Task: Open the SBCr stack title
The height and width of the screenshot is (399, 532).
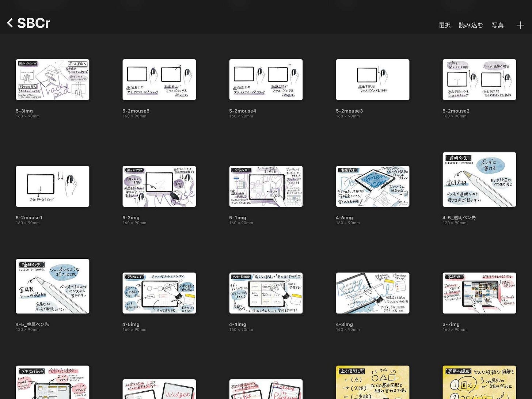Action: point(33,23)
